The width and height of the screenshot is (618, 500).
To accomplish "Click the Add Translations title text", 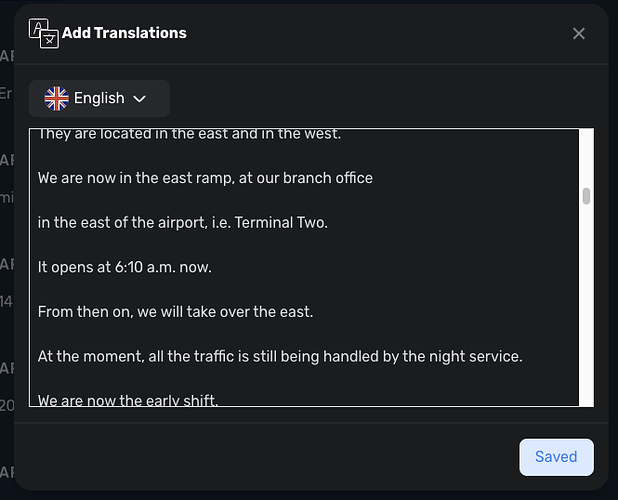I will (x=124, y=33).
